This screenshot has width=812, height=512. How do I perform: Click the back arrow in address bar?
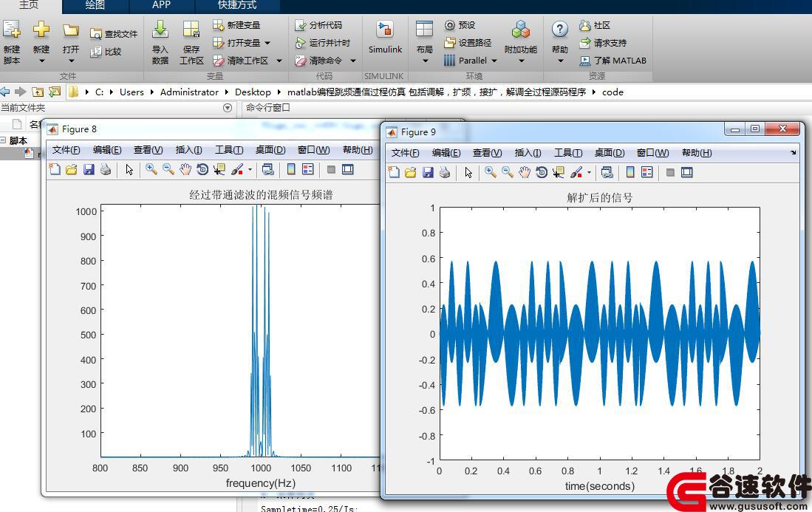[4, 92]
